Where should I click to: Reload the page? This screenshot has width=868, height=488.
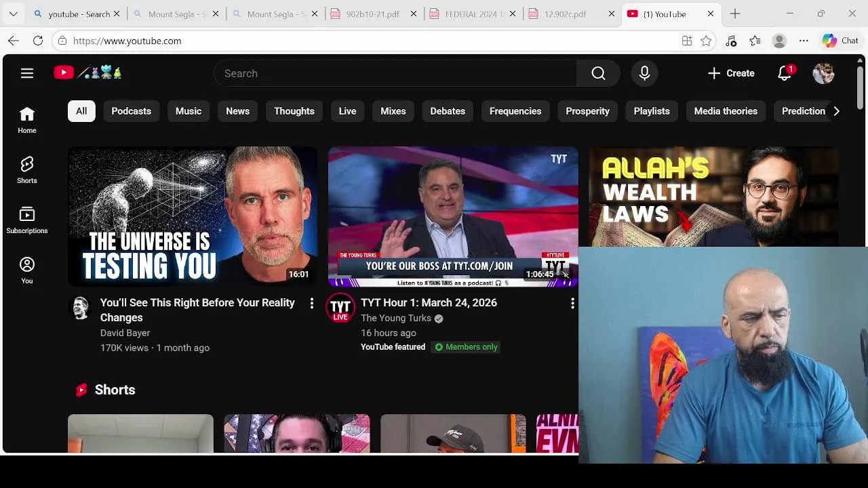(38, 41)
